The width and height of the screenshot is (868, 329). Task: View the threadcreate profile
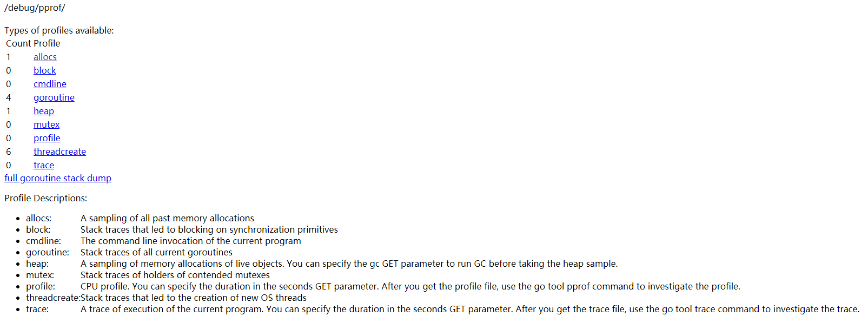click(59, 152)
